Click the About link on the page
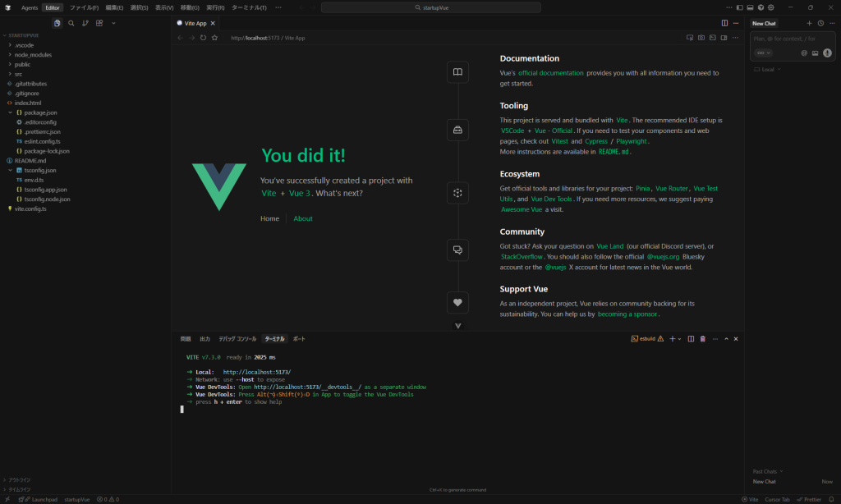 pos(303,218)
